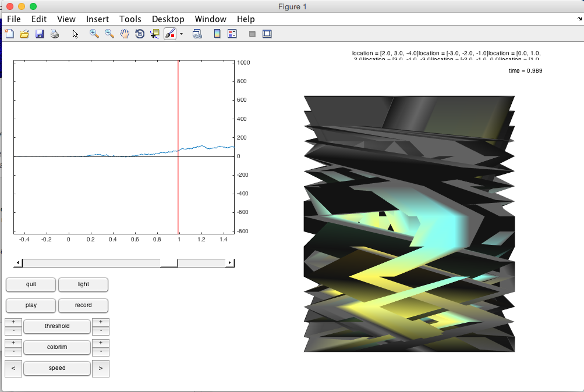The width and height of the screenshot is (584, 392).
Task: Open the Tools menu
Action: (130, 19)
